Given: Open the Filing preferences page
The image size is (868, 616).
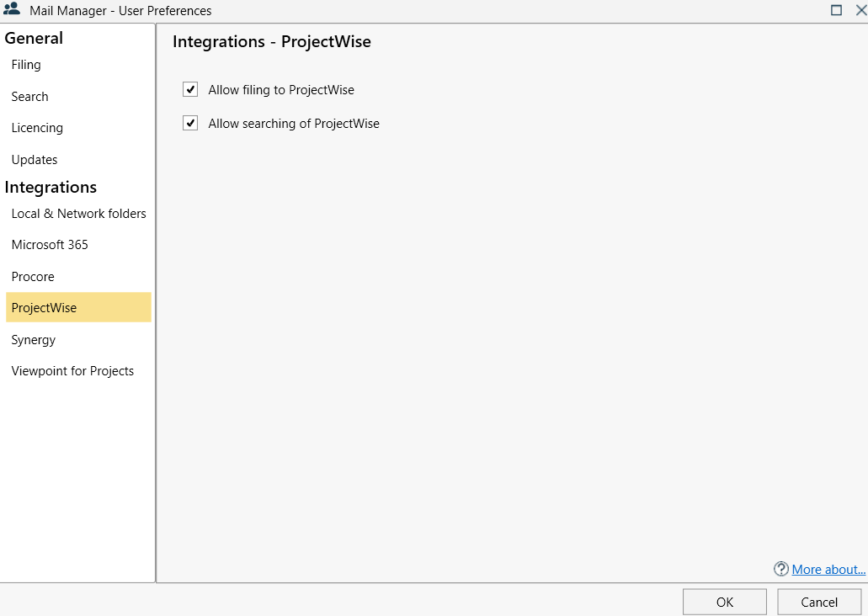Looking at the screenshot, I should (25, 65).
